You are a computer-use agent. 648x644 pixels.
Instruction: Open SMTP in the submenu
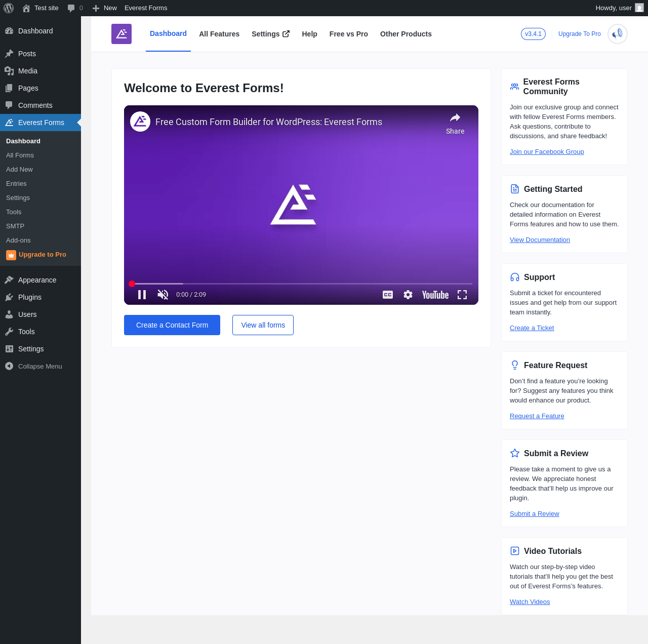pos(15,226)
